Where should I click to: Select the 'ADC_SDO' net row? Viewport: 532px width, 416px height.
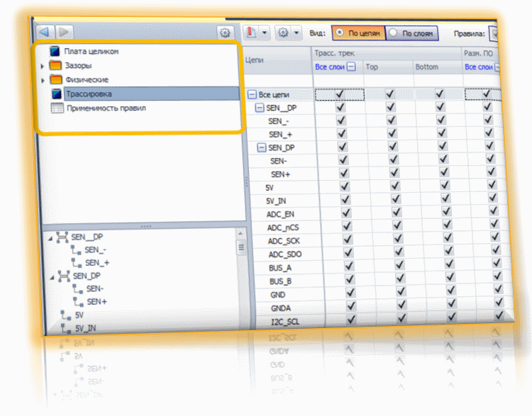[285, 254]
